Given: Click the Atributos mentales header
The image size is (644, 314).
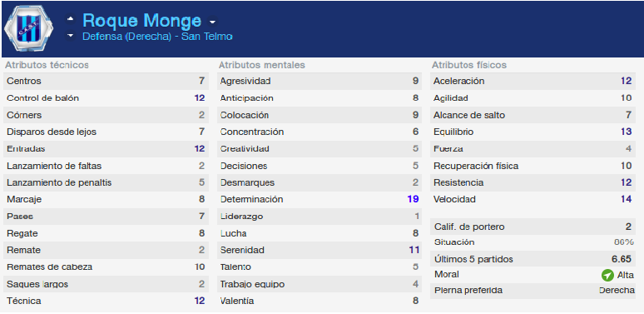Looking at the screenshot, I should tap(261, 65).
